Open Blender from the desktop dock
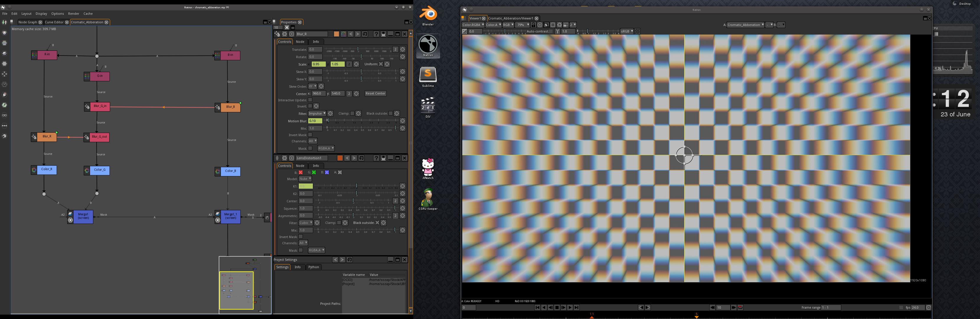Screen dimensions: 980x319 pos(428,15)
